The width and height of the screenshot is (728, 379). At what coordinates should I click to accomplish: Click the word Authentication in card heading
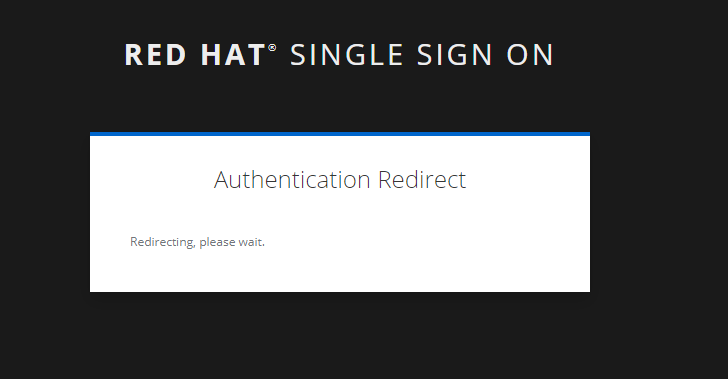pos(292,180)
